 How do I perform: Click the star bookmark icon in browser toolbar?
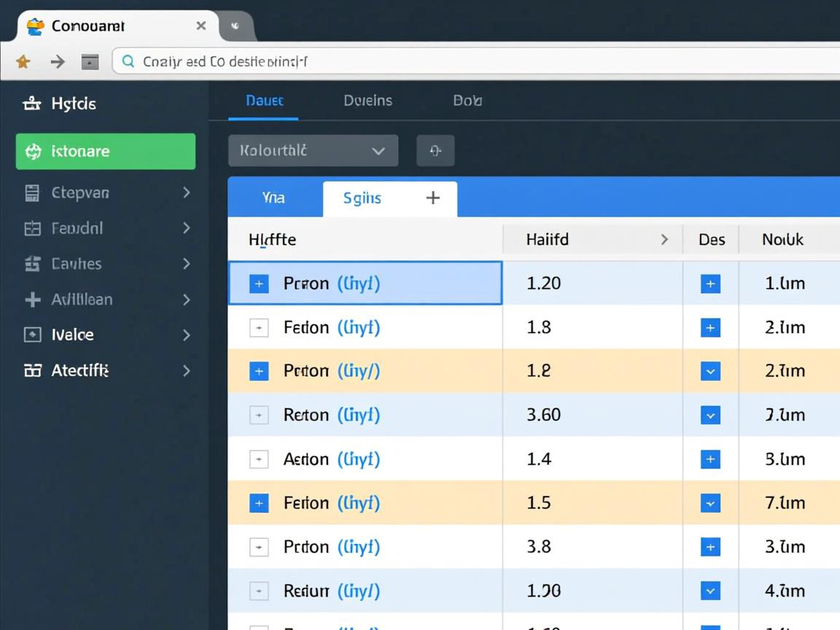[23, 62]
